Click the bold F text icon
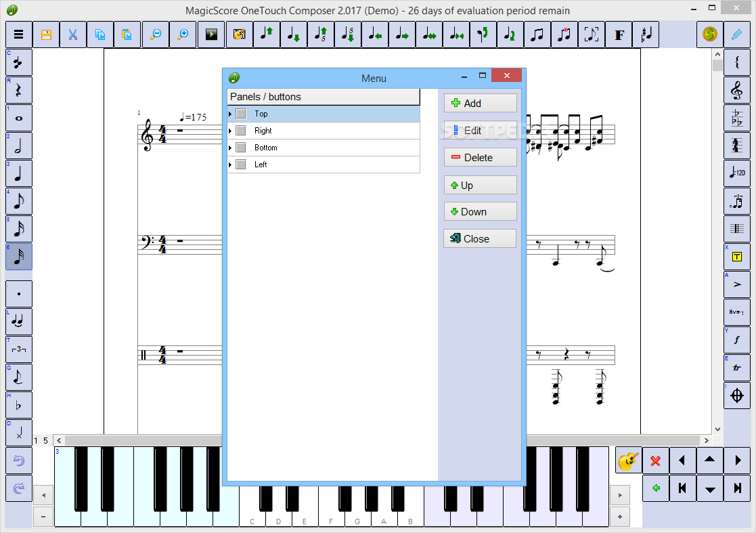This screenshot has width=756, height=533. (x=619, y=35)
